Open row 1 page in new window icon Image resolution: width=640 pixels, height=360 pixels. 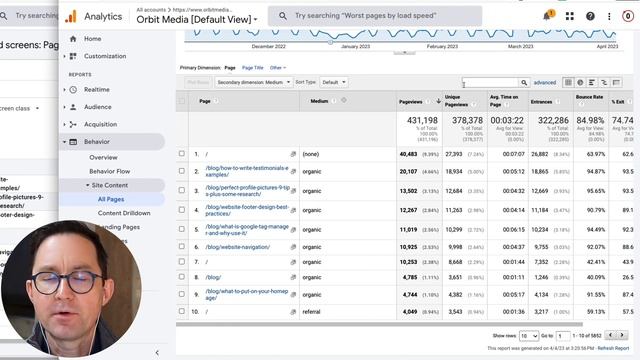293,154
